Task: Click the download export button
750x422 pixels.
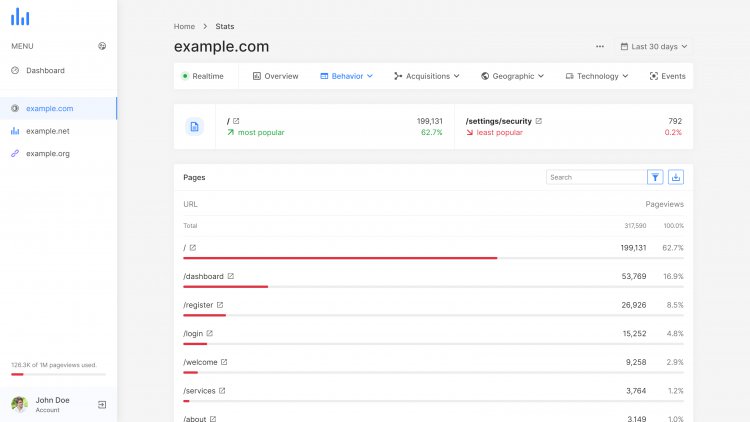Action: pos(676,177)
